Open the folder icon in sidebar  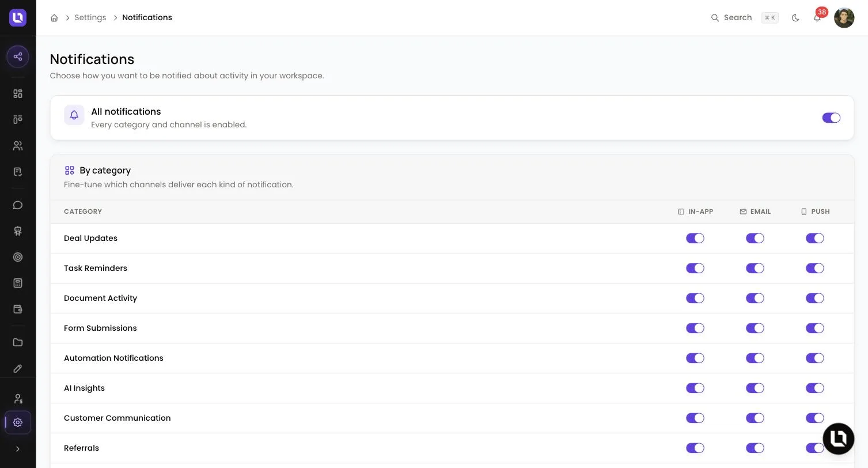(x=18, y=342)
